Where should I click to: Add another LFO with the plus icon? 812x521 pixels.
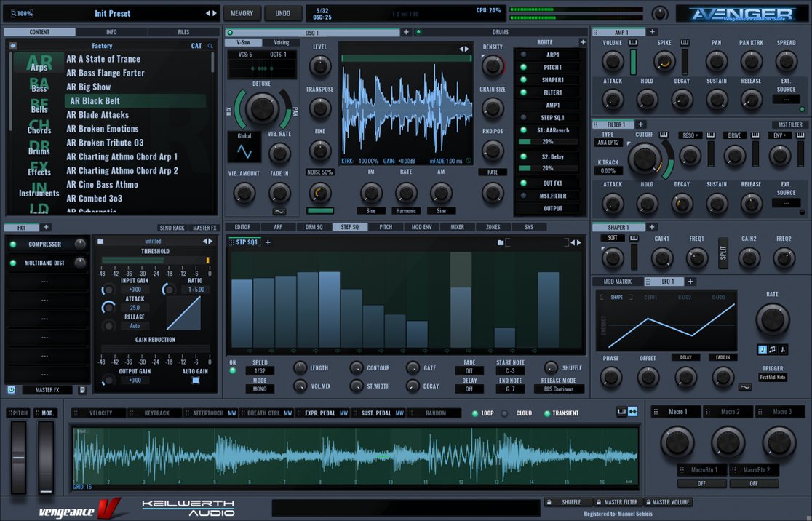[x=690, y=281]
